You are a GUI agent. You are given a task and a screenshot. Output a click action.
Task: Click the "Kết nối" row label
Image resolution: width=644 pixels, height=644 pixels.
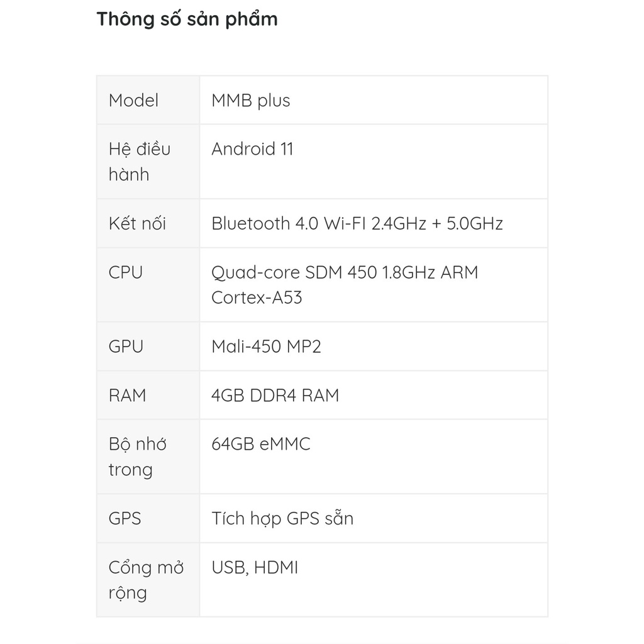click(x=137, y=223)
